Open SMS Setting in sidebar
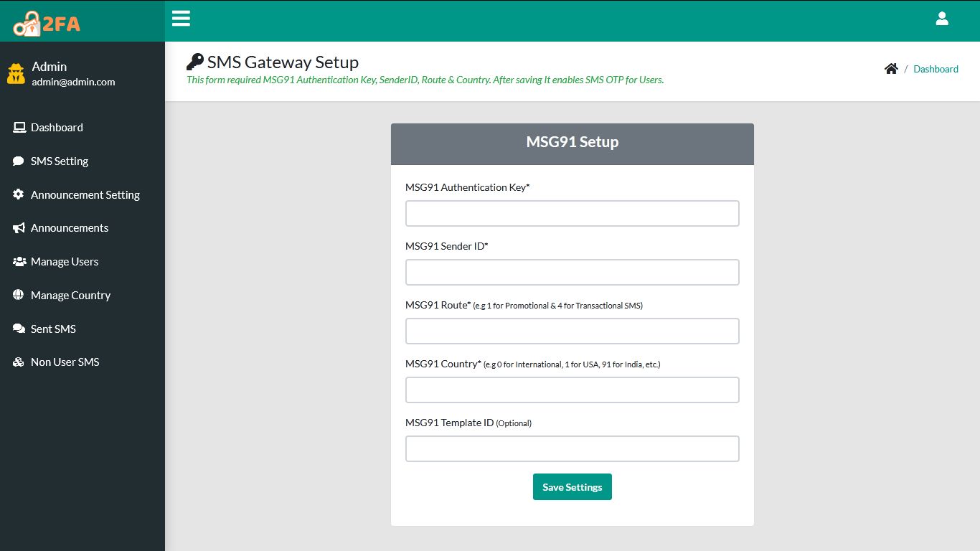Viewport: 980px width, 551px height. tap(60, 161)
